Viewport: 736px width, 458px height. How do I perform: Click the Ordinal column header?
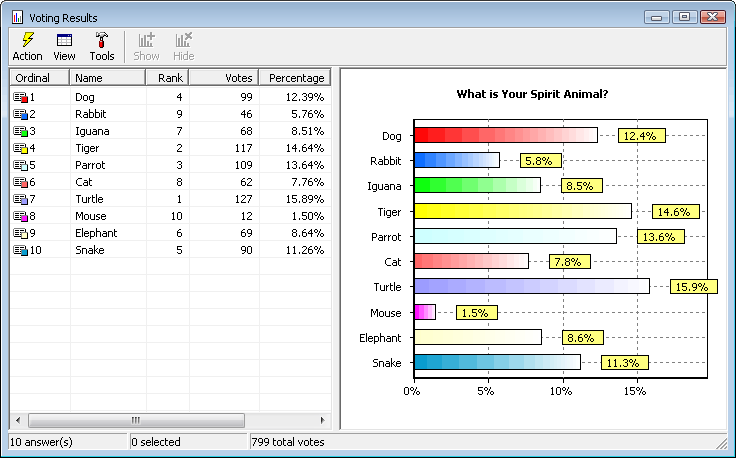tap(40, 78)
